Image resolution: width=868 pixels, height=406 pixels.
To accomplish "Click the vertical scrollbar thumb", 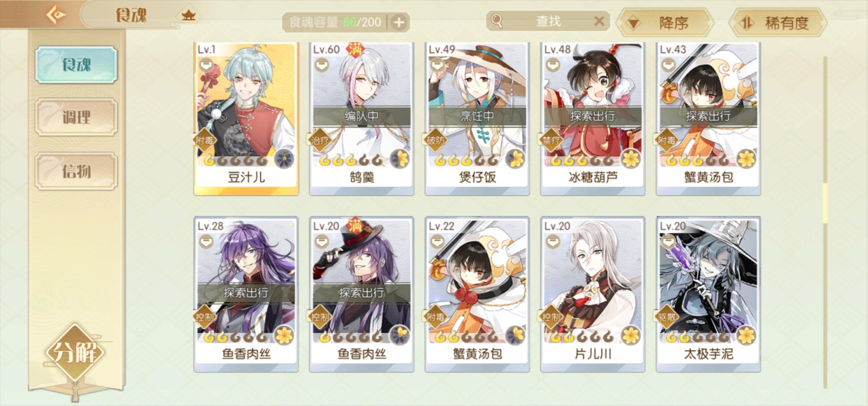I will pyautogui.click(x=825, y=203).
